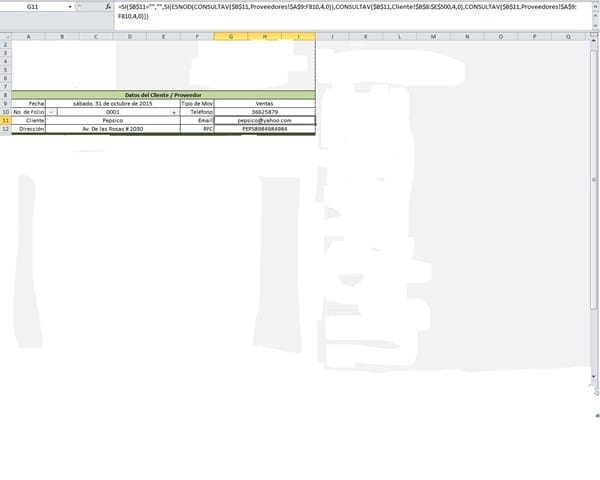Image resolution: width=600 pixels, height=480 pixels.
Task: Click the 'Datos del Cliente / Proveedor' header cell
Action: [x=163, y=95]
